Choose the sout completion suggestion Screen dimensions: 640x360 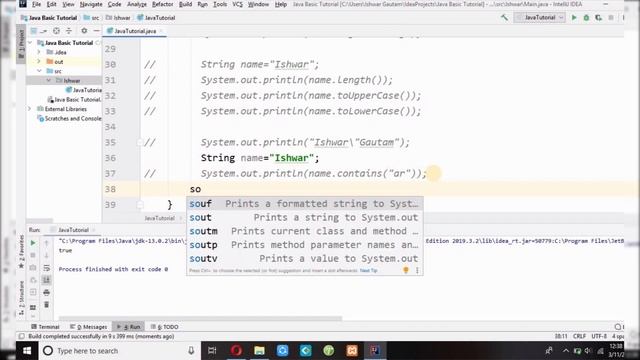pyautogui.click(x=304, y=218)
